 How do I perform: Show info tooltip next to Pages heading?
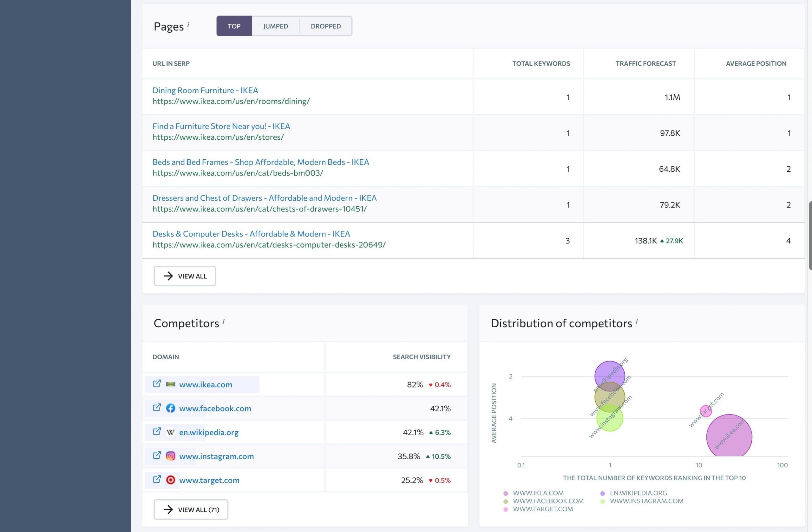[188, 24]
